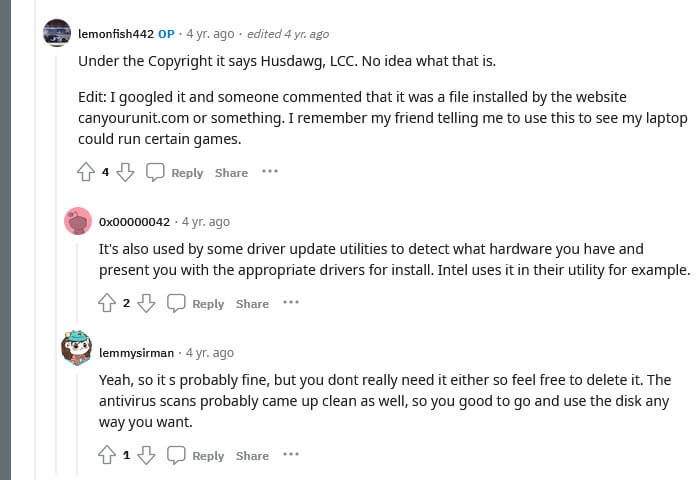Share lemmysirman's comment
Viewport: 700px width, 480px height.
point(252,456)
